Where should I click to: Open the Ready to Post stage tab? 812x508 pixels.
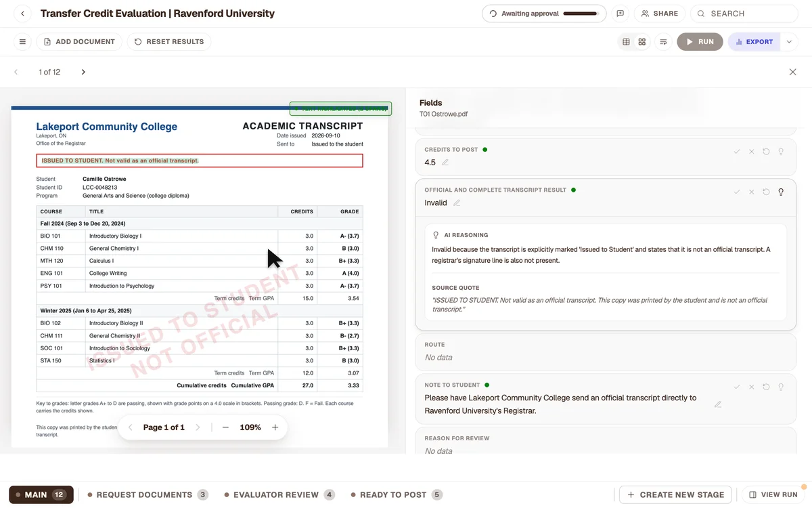(x=397, y=495)
